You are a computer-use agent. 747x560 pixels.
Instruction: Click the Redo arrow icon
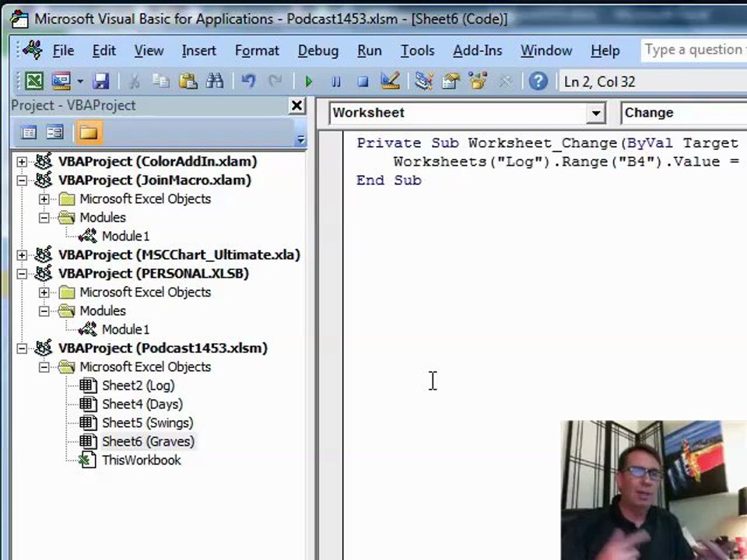[x=275, y=81]
